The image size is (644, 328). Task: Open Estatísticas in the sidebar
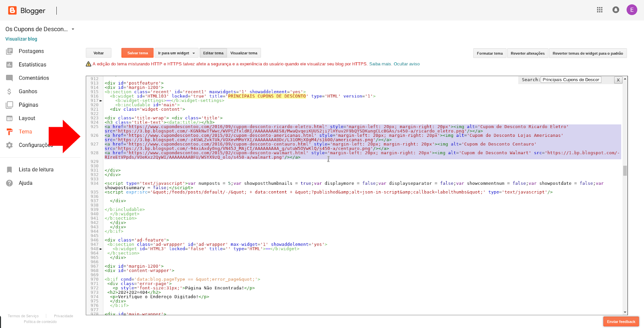point(33,64)
